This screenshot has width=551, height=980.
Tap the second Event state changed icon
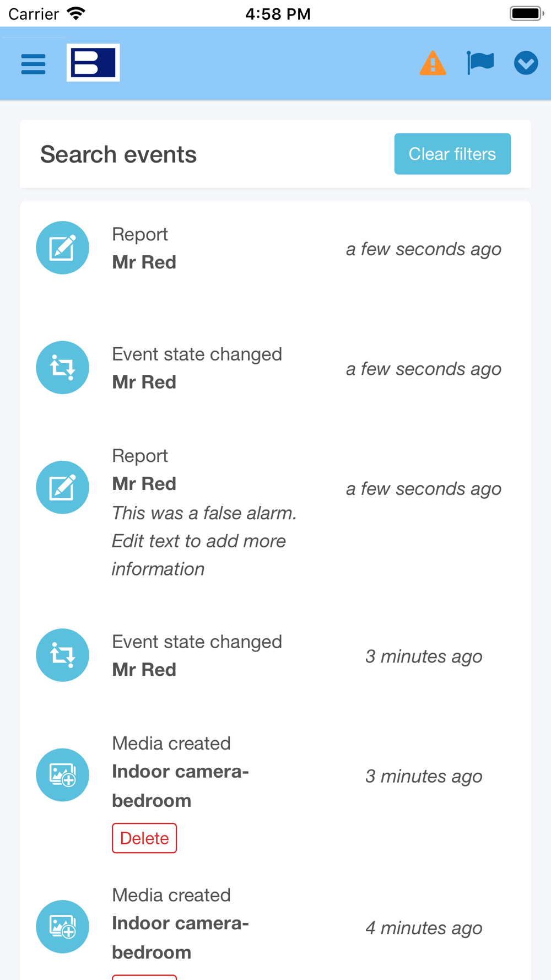pyautogui.click(x=62, y=655)
